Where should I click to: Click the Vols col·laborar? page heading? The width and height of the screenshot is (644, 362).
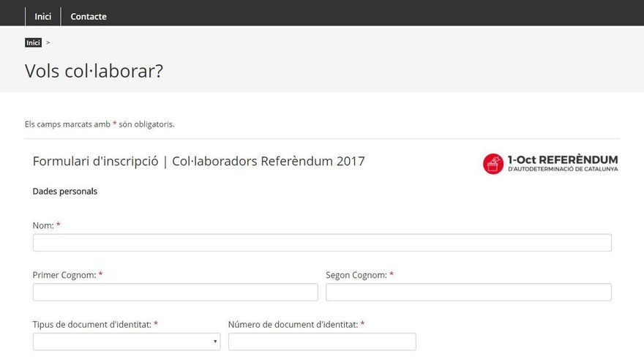point(94,71)
